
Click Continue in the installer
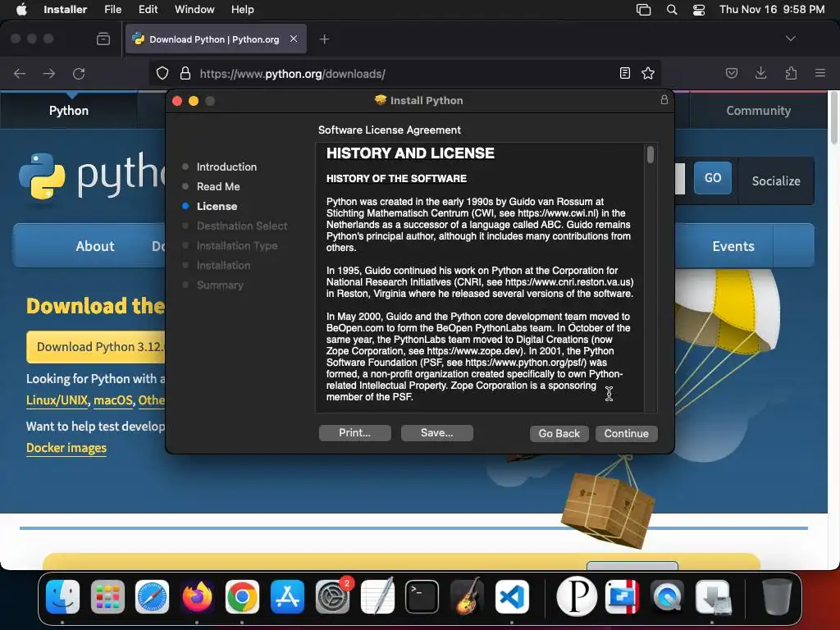[x=626, y=433]
